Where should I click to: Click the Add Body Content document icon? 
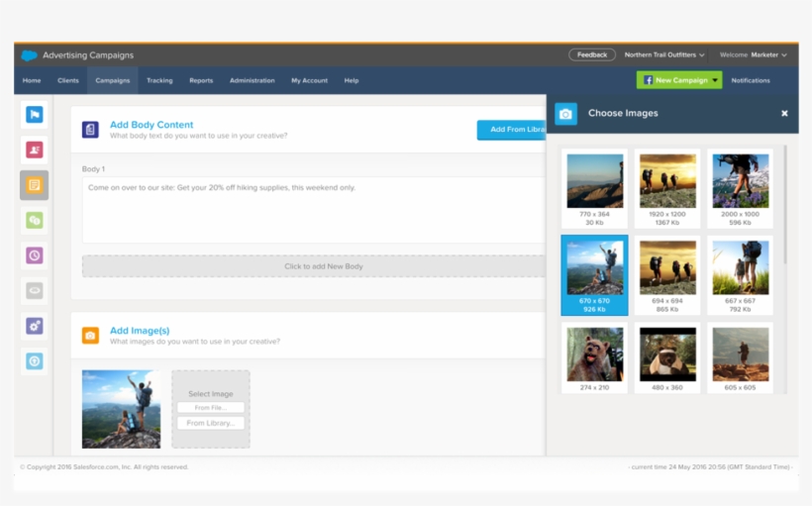(90, 130)
